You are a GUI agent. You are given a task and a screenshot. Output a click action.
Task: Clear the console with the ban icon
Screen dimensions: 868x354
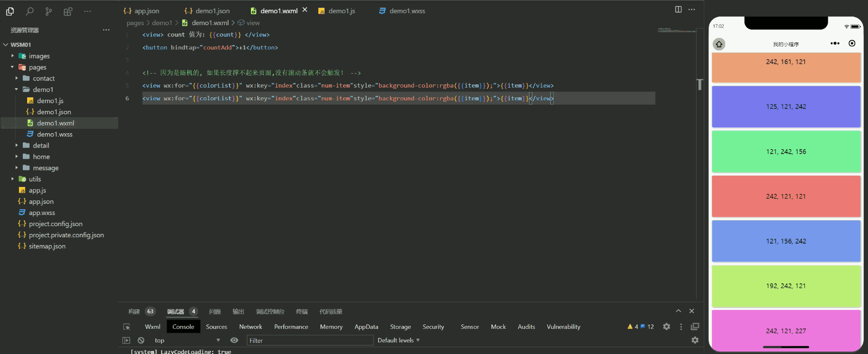(141, 340)
